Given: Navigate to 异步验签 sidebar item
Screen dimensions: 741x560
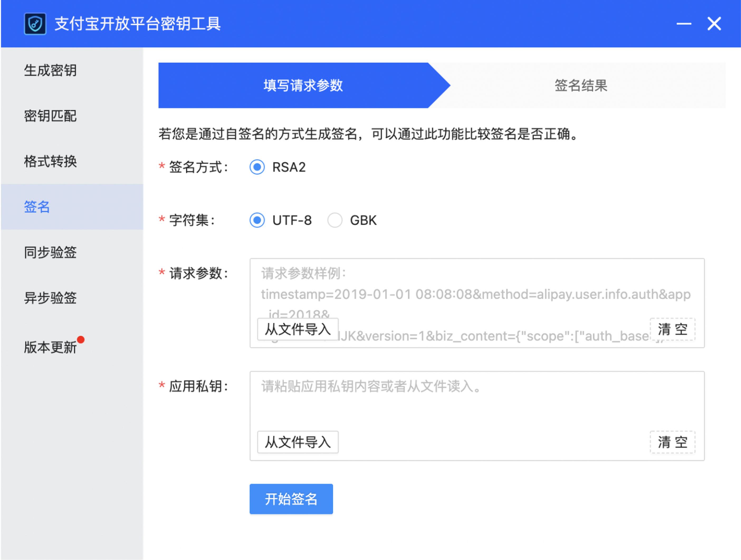Looking at the screenshot, I should point(72,298).
